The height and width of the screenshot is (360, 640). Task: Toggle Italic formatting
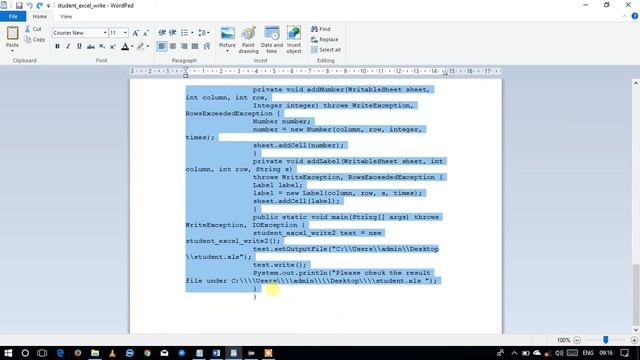pos(68,47)
